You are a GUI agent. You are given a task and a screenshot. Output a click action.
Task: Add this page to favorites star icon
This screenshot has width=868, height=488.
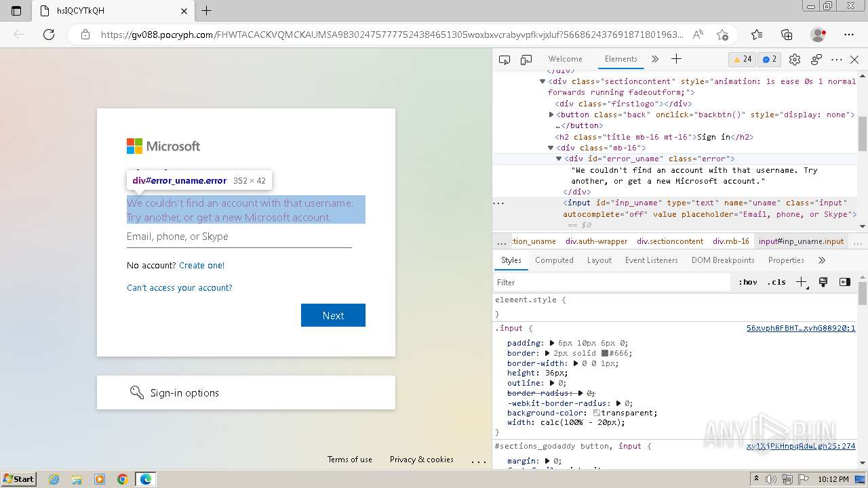click(x=722, y=35)
